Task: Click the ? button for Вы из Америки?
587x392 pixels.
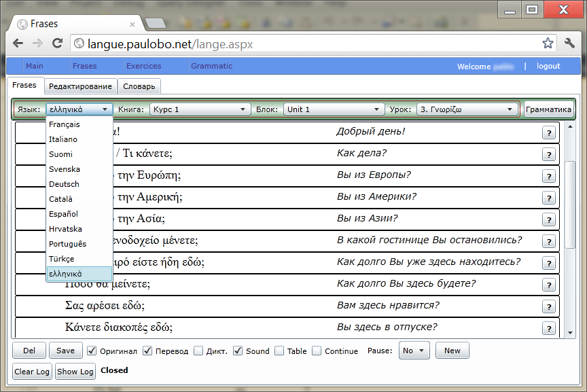Action: point(549,198)
